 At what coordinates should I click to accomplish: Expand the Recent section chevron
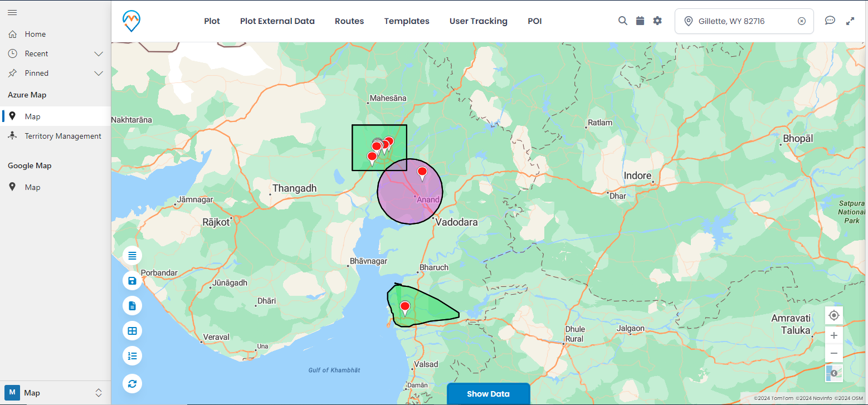coord(99,54)
